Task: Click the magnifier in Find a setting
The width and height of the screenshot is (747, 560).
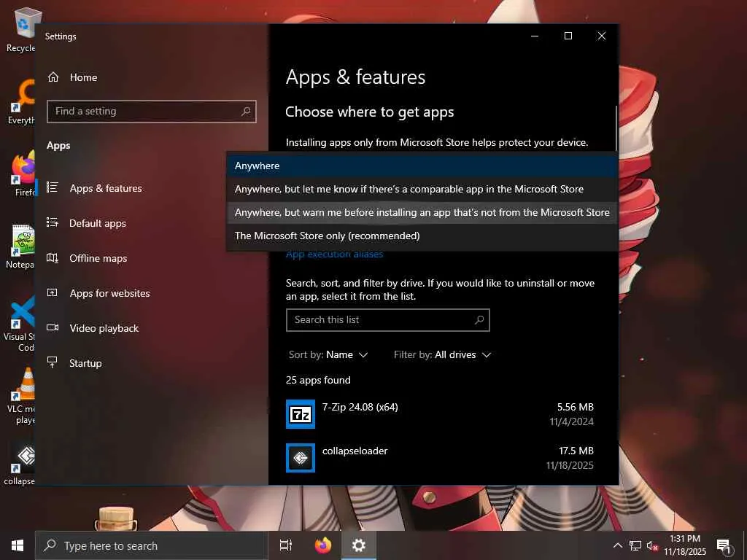Action: pos(246,112)
